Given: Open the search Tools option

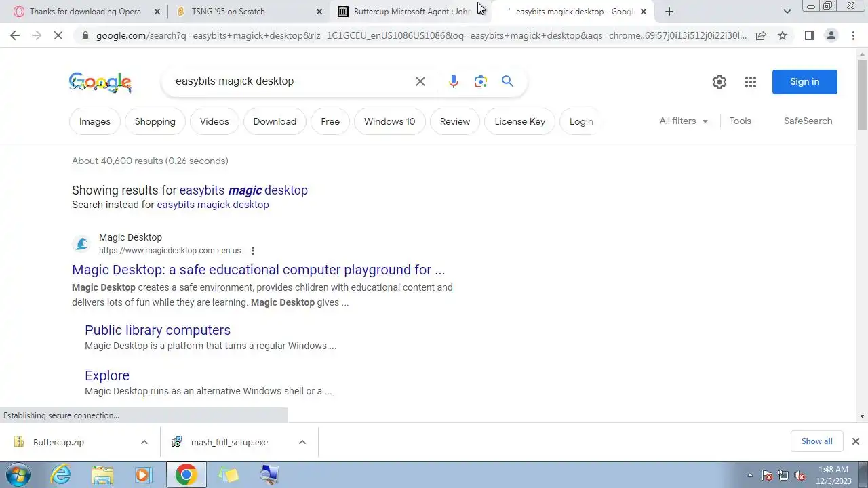Looking at the screenshot, I should 740,121.
